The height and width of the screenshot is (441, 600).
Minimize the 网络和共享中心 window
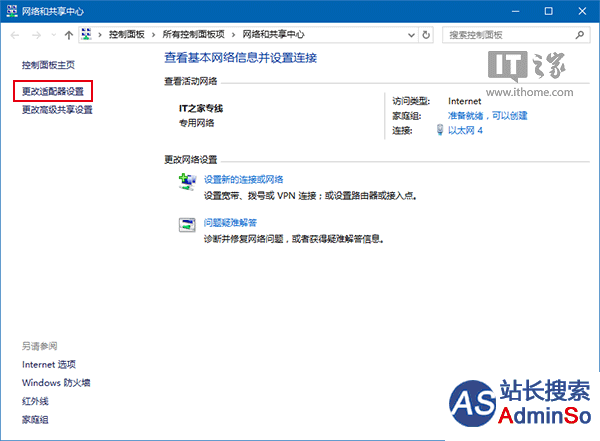coord(515,11)
